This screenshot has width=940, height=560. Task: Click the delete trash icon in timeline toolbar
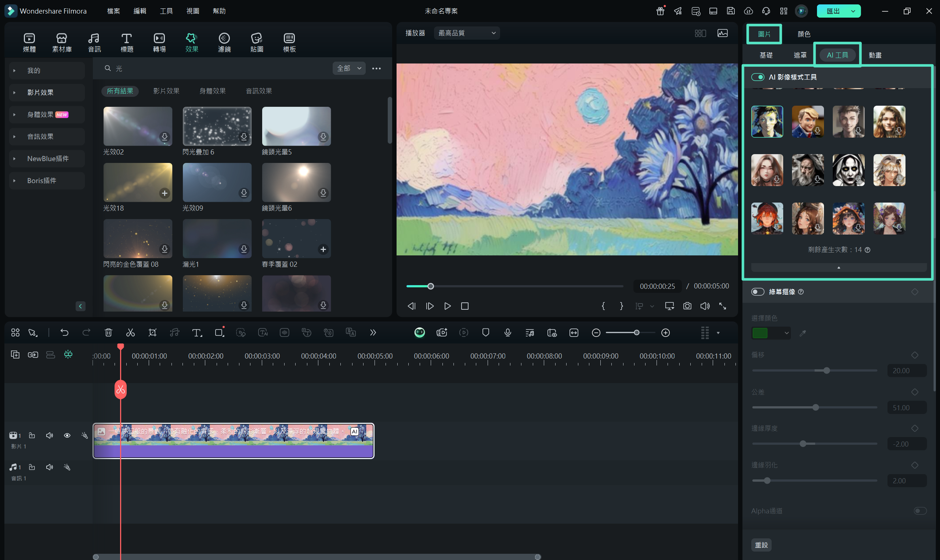[108, 332]
